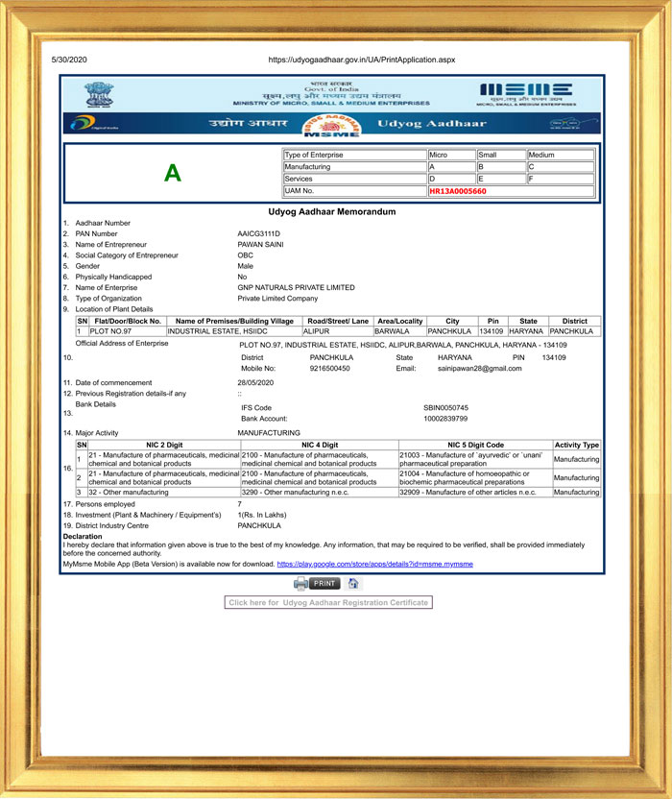Click the large green letter A
This screenshot has width=672, height=799.
click(173, 173)
